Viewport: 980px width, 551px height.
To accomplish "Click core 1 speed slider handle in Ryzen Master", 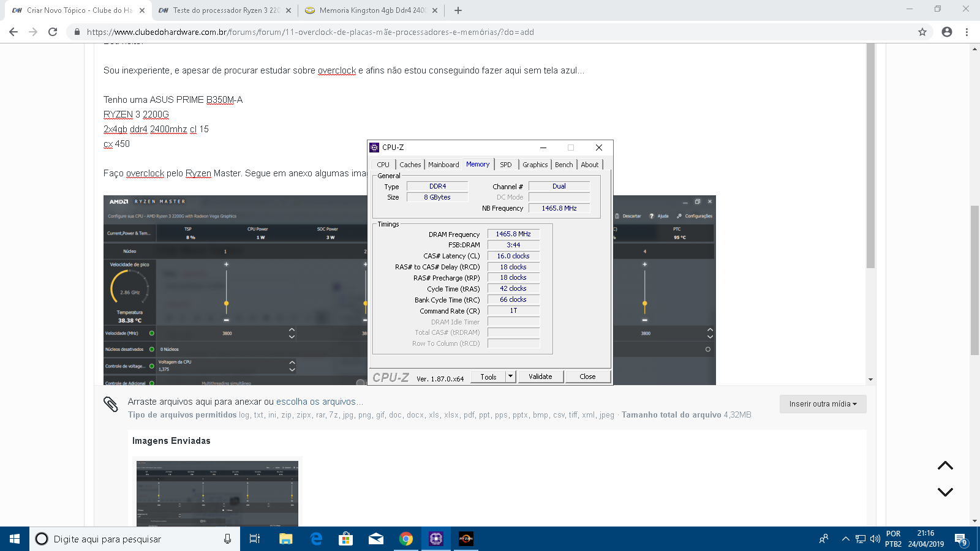I will [226, 303].
